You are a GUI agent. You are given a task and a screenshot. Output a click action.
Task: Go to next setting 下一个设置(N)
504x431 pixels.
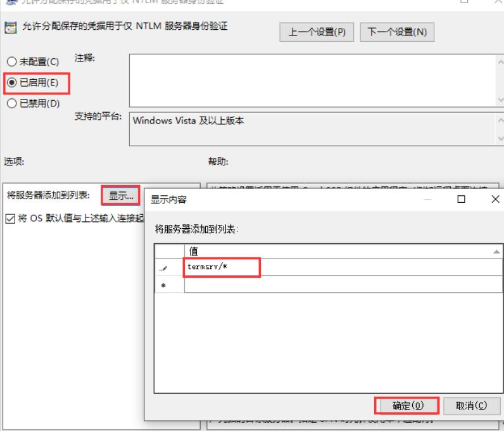click(397, 32)
